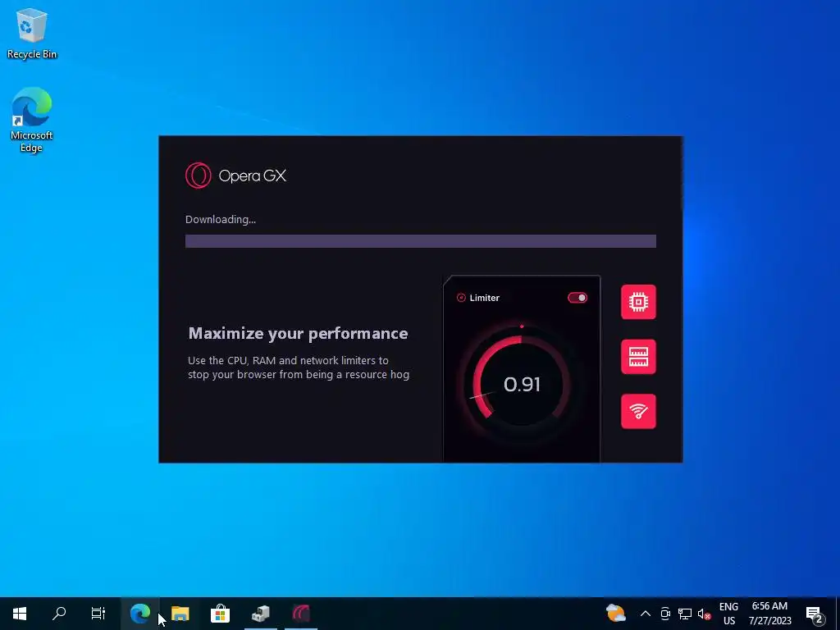Click the Opera GX logo

coord(235,176)
